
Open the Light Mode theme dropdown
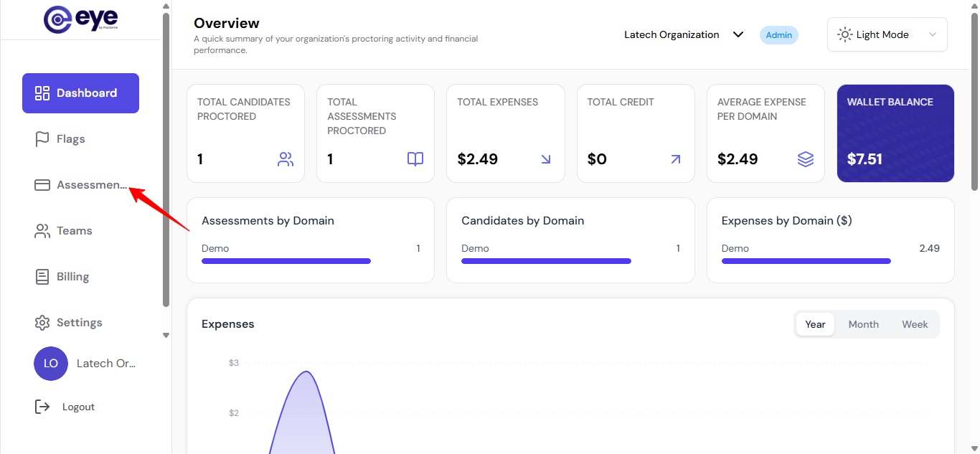point(887,34)
